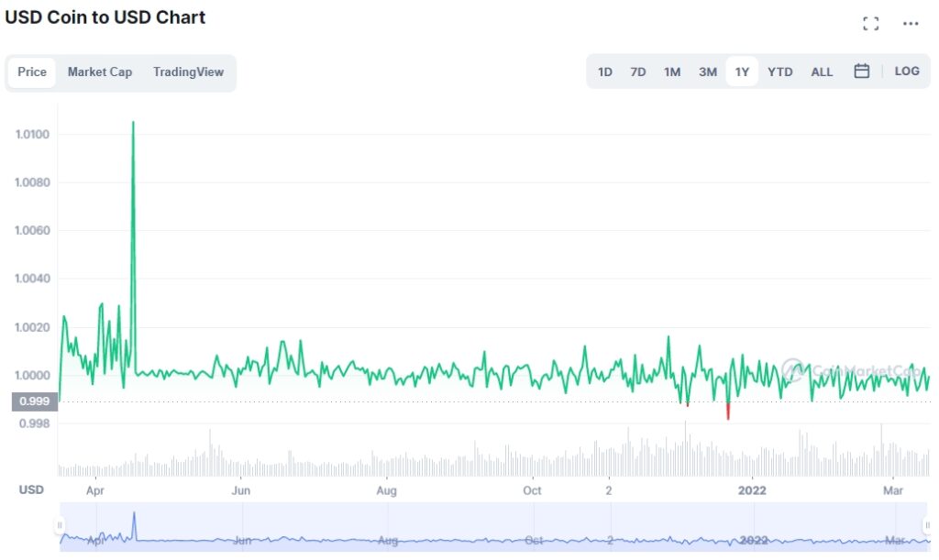Viewport: 939px width, 560px height.
Task: Click the 0.998 y-axis label
Action: click(x=35, y=423)
